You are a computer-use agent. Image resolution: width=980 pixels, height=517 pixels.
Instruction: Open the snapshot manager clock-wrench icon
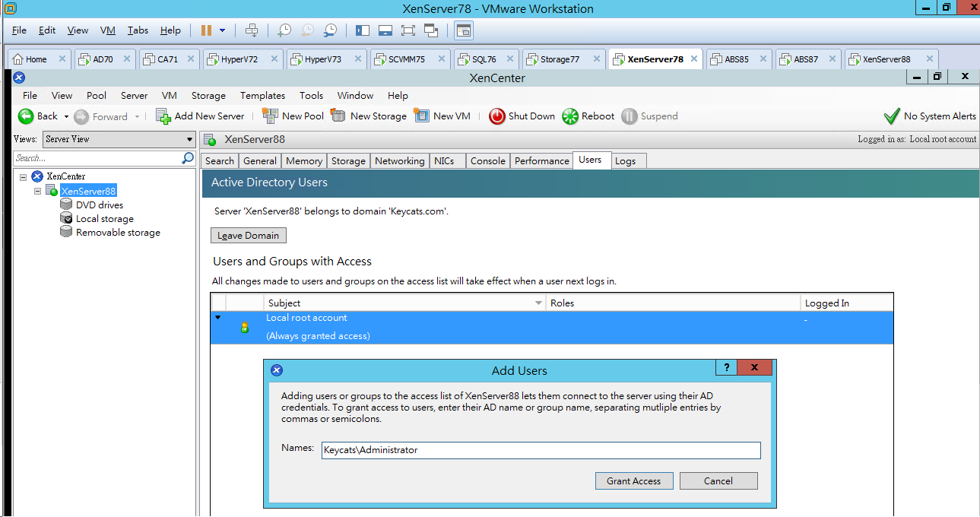(330, 30)
